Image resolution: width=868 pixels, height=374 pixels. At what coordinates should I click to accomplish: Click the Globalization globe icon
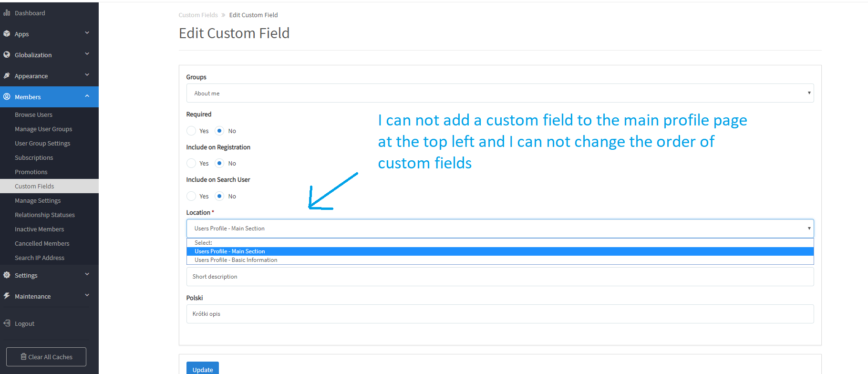[x=7, y=54]
